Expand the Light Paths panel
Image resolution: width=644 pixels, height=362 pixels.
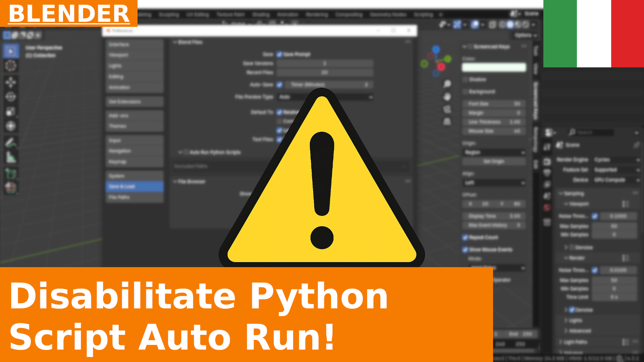point(560,342)
